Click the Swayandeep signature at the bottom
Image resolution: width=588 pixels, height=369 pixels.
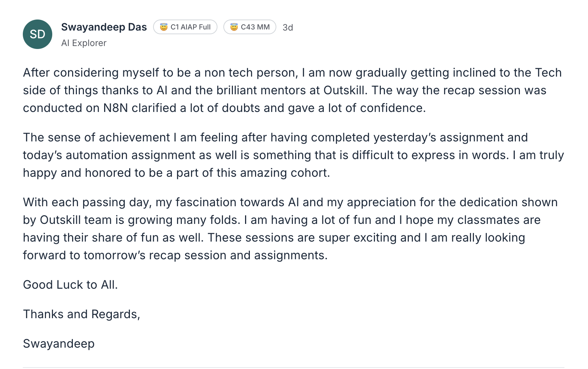coord(59,344)
